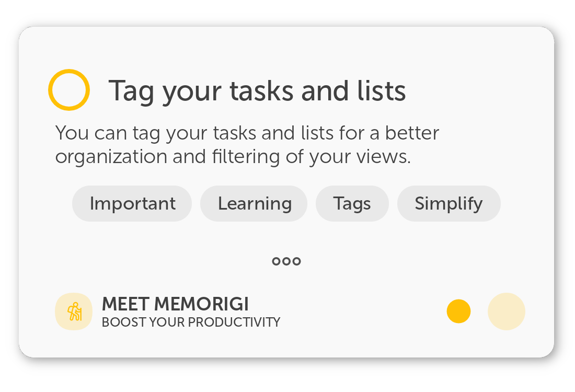Image resolution: width=575 pixels, height=392 pixels.
Task: Click description line starting 'organization and filtering'
Action: 233,157
